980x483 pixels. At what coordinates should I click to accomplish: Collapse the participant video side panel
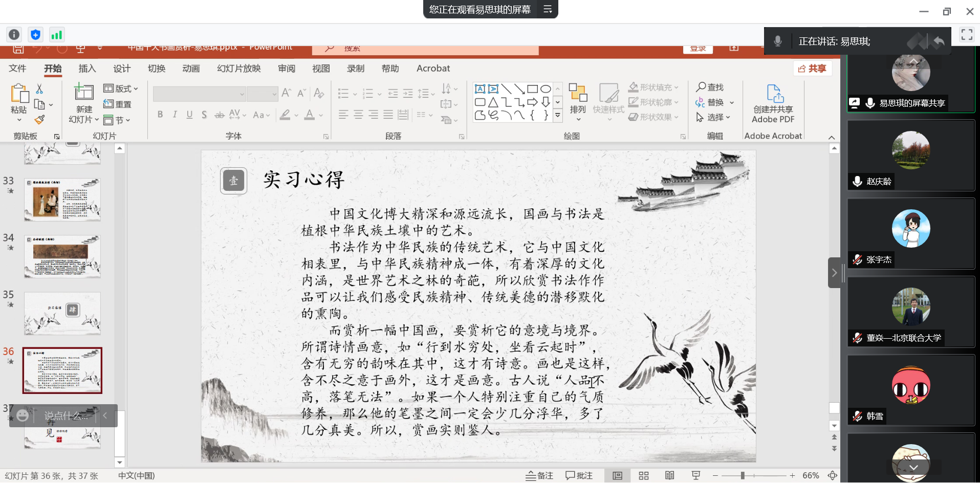pos(834,273)
